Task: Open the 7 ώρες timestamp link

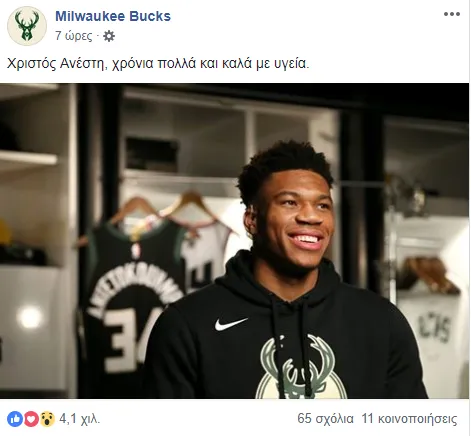Action: point(74,36)
